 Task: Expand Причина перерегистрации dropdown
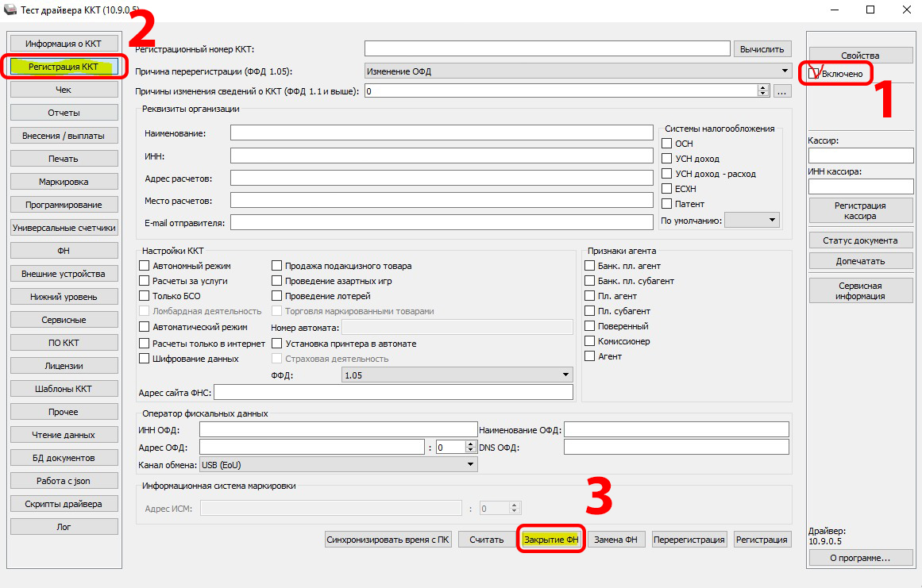(785, 71)
